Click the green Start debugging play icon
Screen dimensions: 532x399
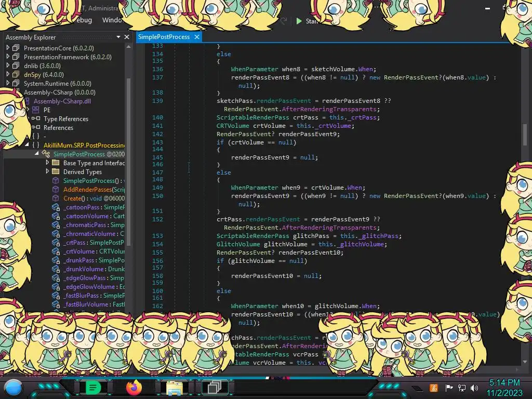[299, 21]
